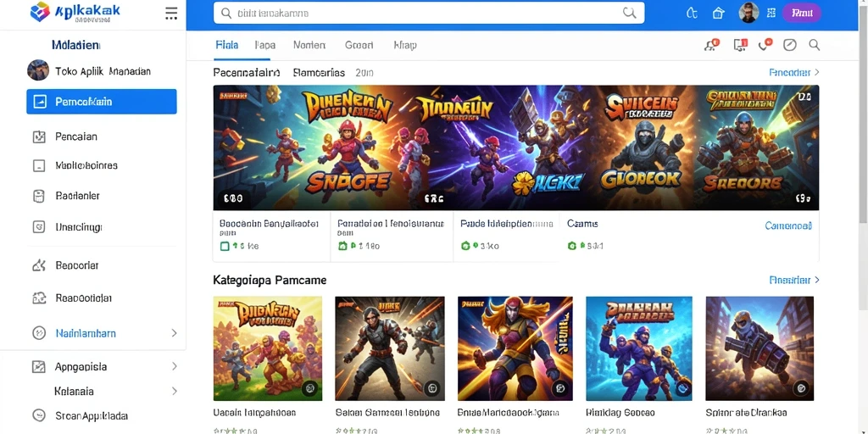Open the device icon with red badge
Screen dimensions: 868x434
click(740, 45)
